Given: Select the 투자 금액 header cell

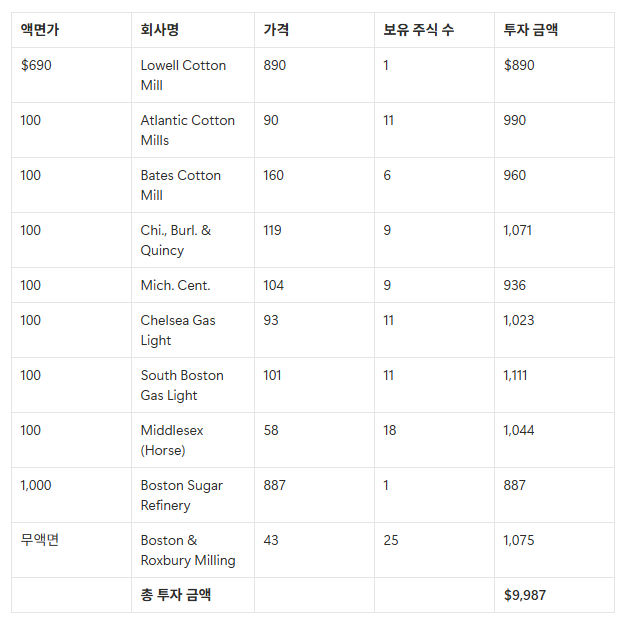Looking at the screenshot, I should point(531,30).
